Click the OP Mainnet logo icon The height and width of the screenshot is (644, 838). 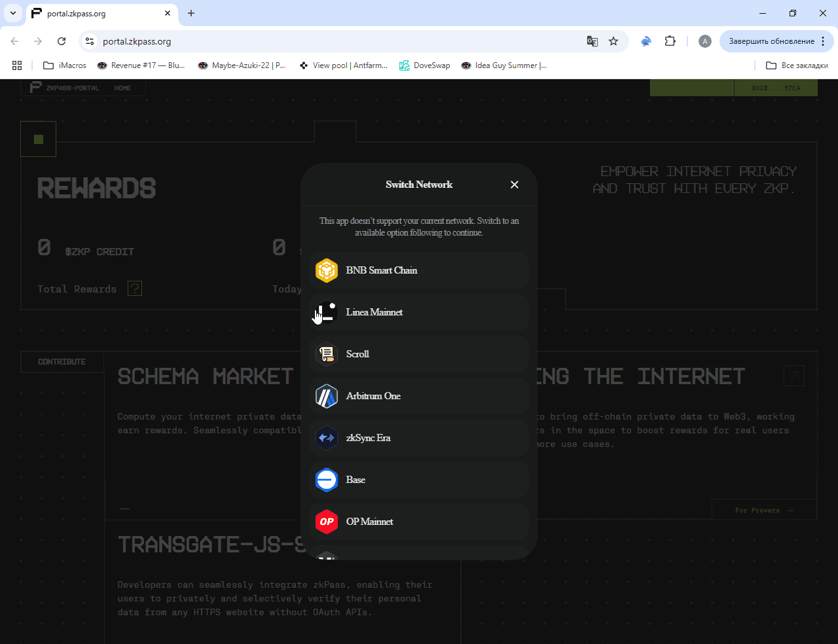click(327, 522)
